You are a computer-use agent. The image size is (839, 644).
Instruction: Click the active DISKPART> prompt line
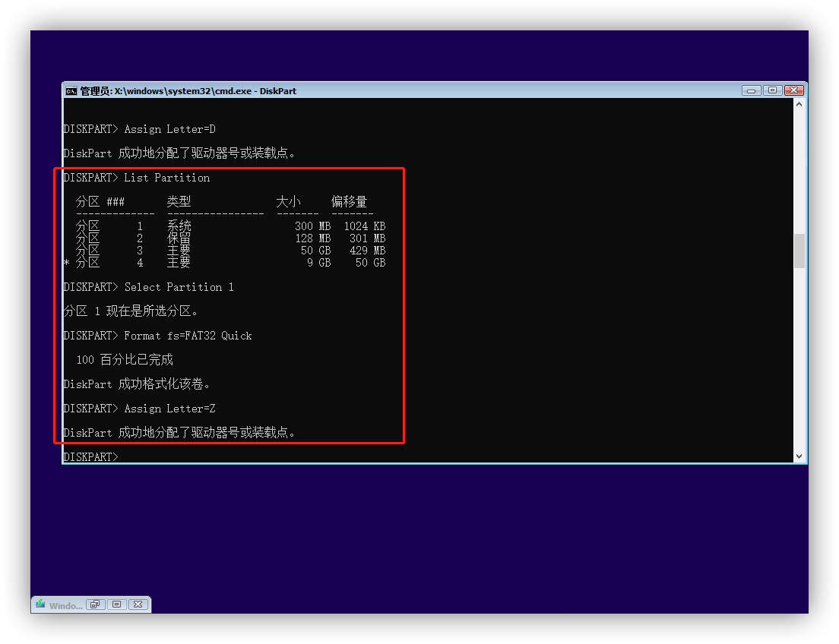tap(89, 456)
